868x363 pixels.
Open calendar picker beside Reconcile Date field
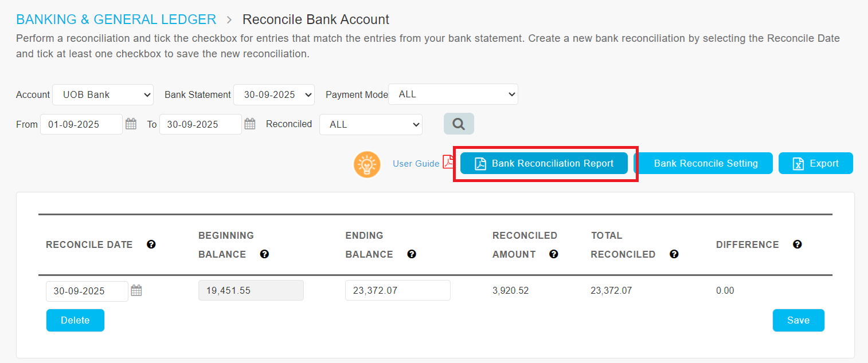click(x=136, y=291)
